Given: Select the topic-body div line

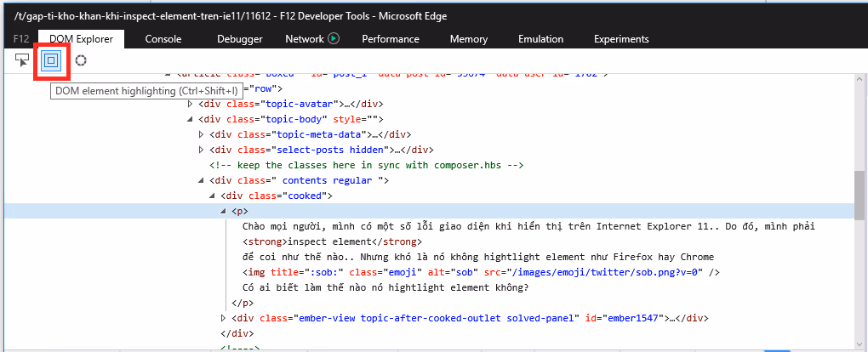Looking at the screenshot, I should (291, 119).
